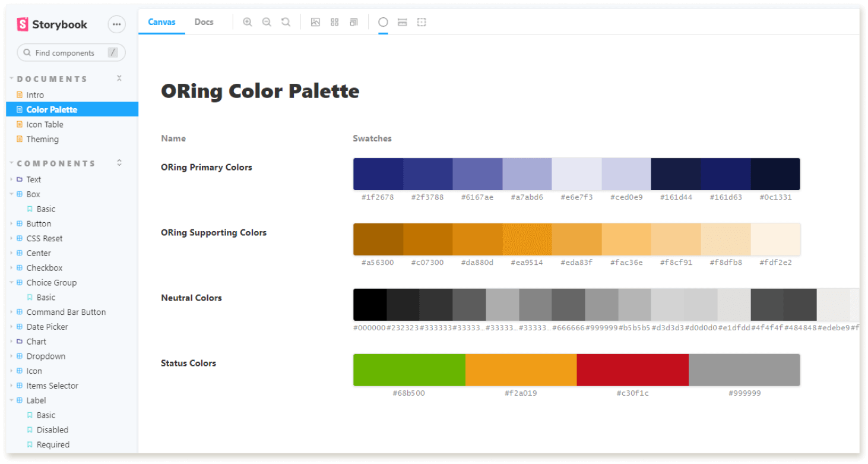Viewport: 868px width, 464px height.
Task: Click the Storybook logo
Action: click(52, 24)
